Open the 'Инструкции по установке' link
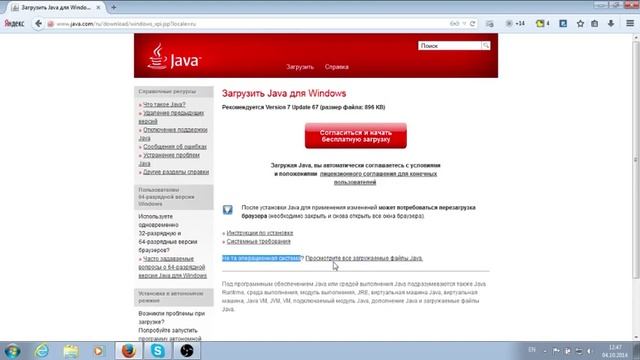This screenshot has width=640, height=360. coord(260,233)
